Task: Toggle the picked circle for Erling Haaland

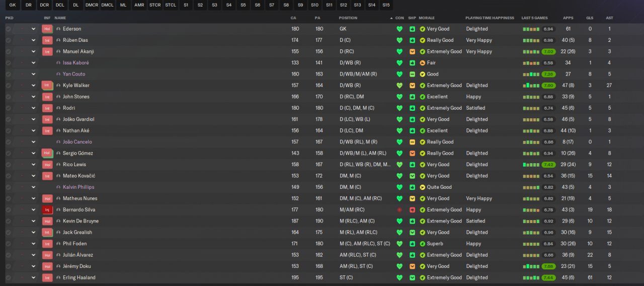Action: click(8, 277)
